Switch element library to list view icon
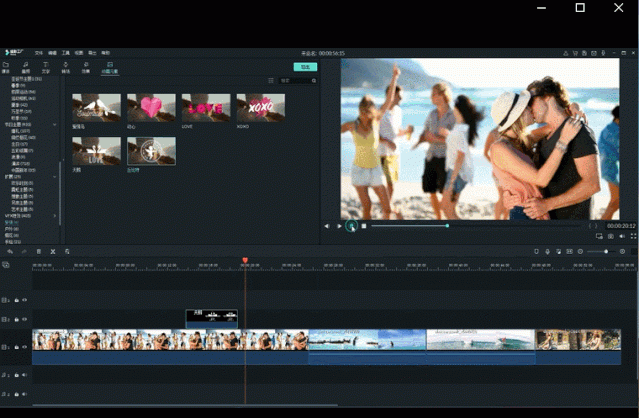Image resolution: width=639 pixels, height=418 pixels. coord(271,81)
